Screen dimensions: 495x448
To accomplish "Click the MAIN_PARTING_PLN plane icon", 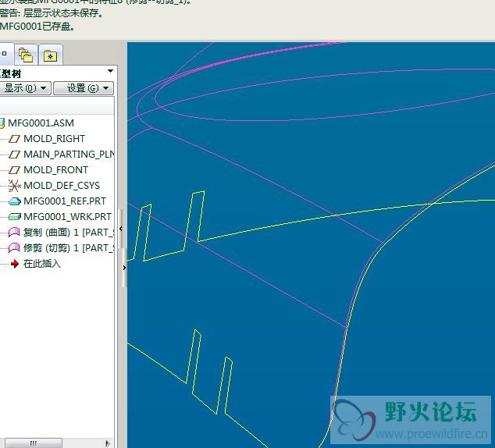I will (x=14, y=155).
